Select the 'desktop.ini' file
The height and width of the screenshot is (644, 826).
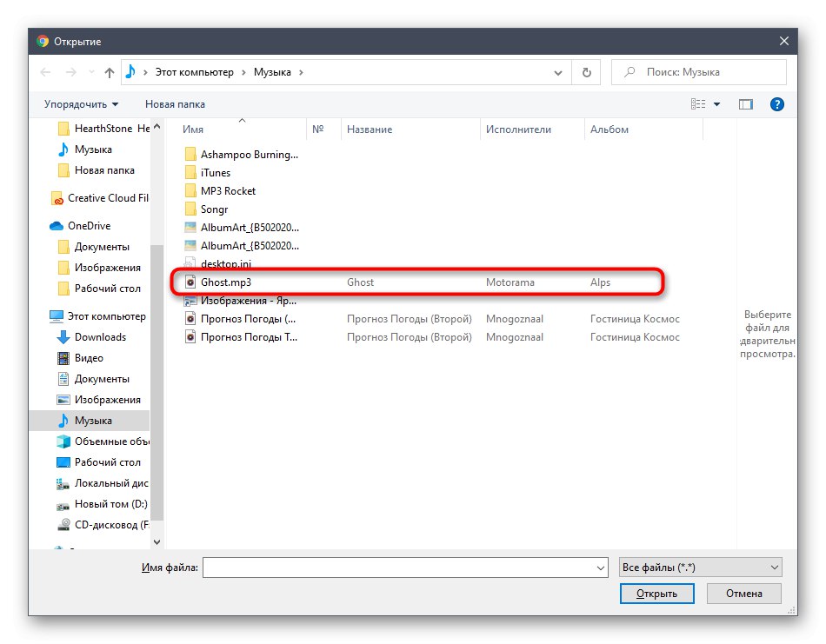point(217,263)
